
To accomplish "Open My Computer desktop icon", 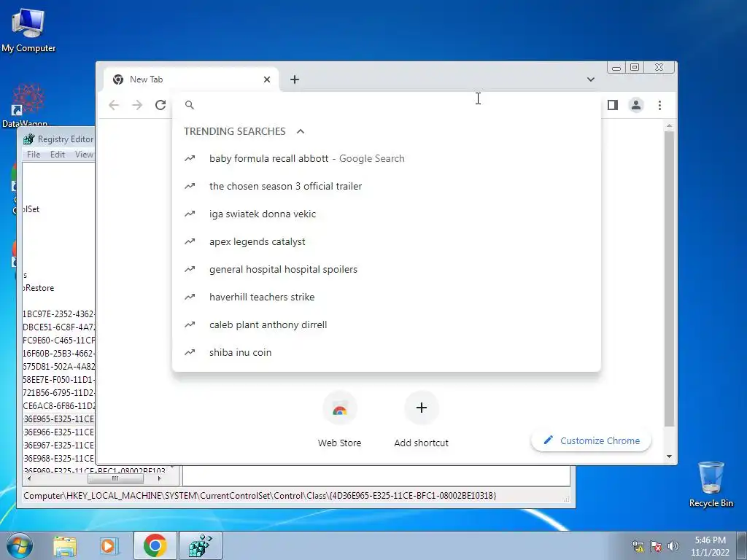I will click(x=28, y=29).
